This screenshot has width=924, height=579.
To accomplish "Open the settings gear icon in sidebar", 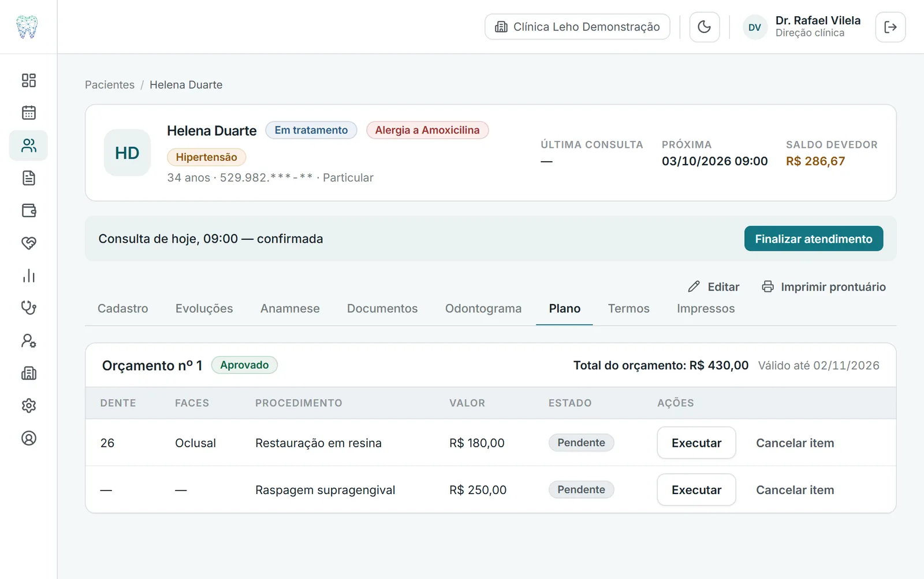I will pyautogui.click(x=28, y=406).
